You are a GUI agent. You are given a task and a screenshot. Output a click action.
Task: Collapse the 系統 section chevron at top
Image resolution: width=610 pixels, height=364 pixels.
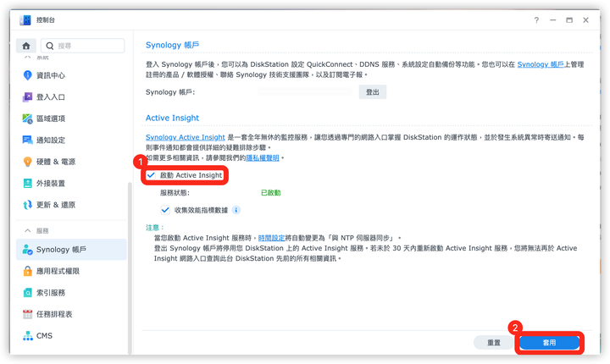tap(28, 58)
